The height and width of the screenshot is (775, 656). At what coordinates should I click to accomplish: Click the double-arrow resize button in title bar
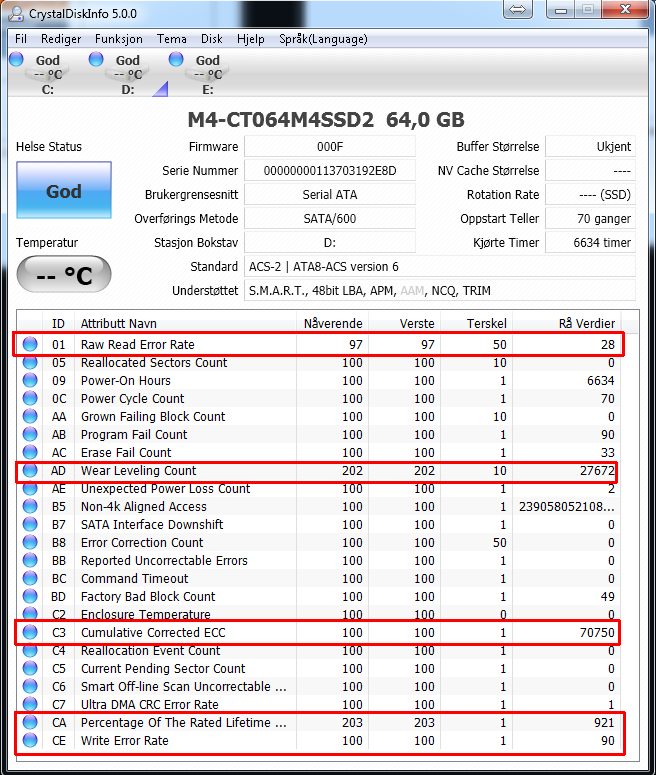[x=518, y=9]
